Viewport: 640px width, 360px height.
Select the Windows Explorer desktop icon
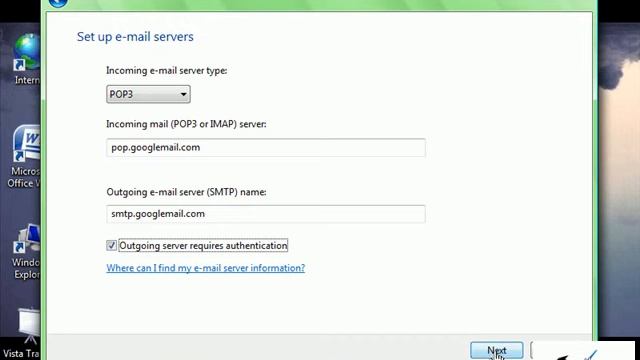pyautogui.click(x=26, y=251)
